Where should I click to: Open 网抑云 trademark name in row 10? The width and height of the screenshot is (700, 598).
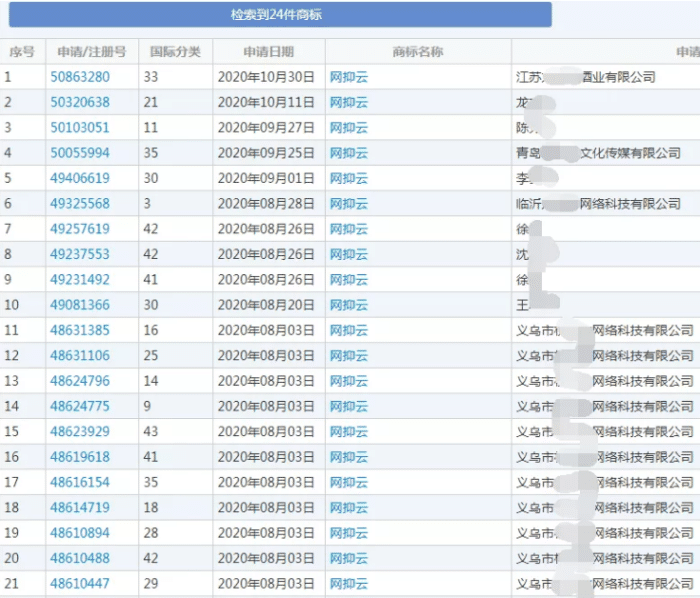(349, 305)
